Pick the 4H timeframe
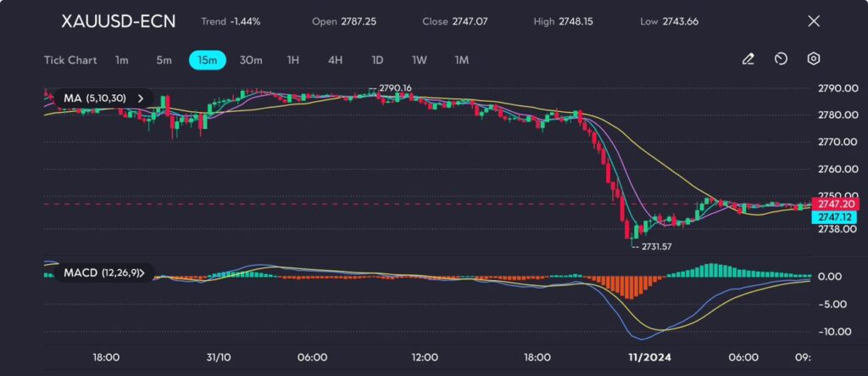 (335, 60)
